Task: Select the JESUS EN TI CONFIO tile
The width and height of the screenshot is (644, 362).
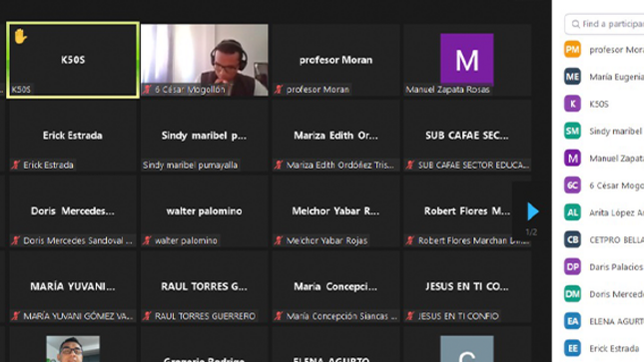Action: point(467,286)
